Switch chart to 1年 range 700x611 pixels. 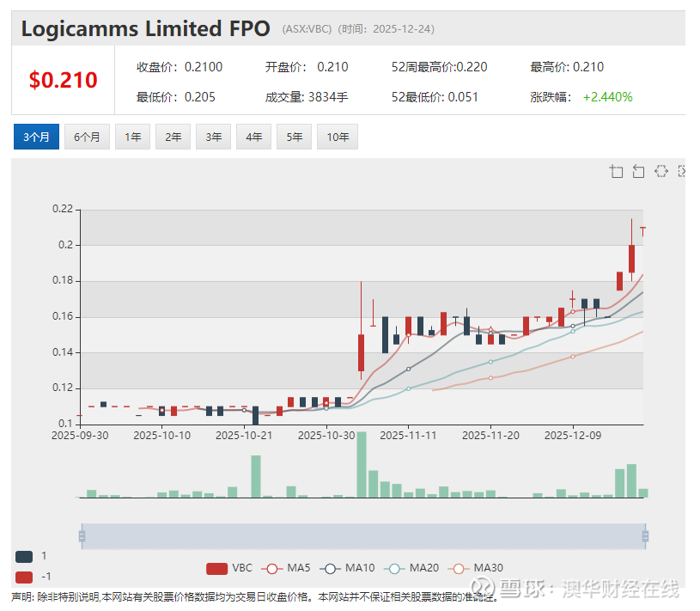tap(132, 137)
